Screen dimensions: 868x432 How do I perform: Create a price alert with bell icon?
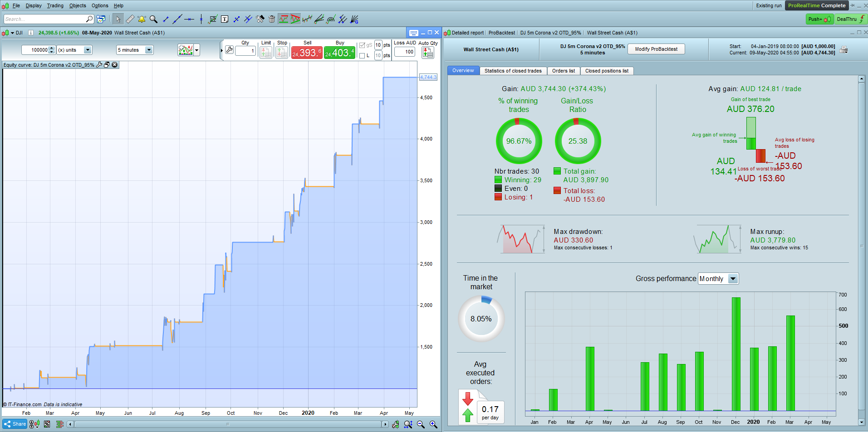(142, 19)
